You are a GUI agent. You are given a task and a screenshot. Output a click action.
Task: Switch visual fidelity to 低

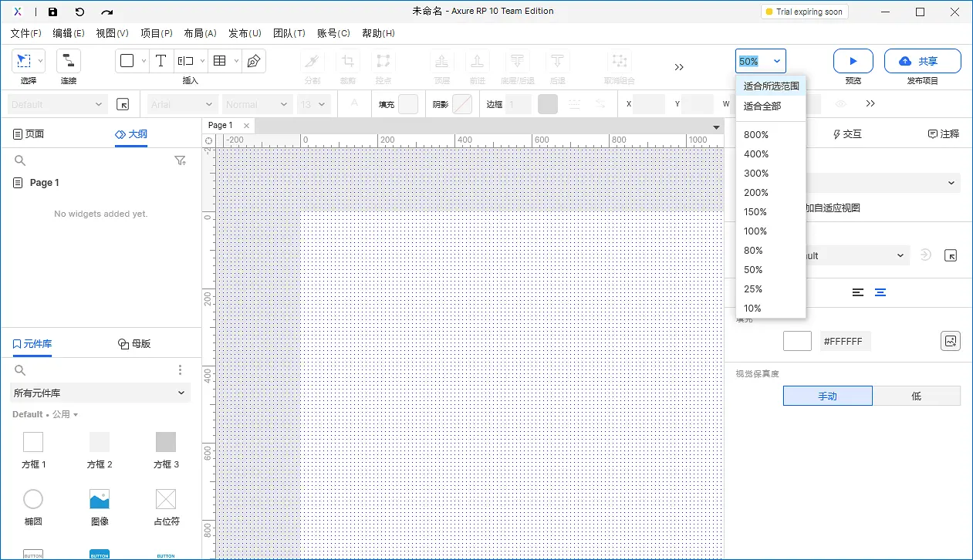point(917,396)
